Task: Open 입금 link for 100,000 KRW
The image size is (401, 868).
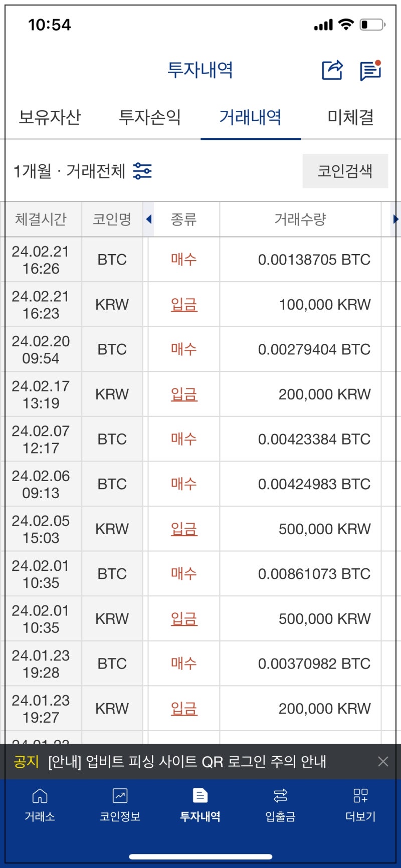Action: [184, 304]
